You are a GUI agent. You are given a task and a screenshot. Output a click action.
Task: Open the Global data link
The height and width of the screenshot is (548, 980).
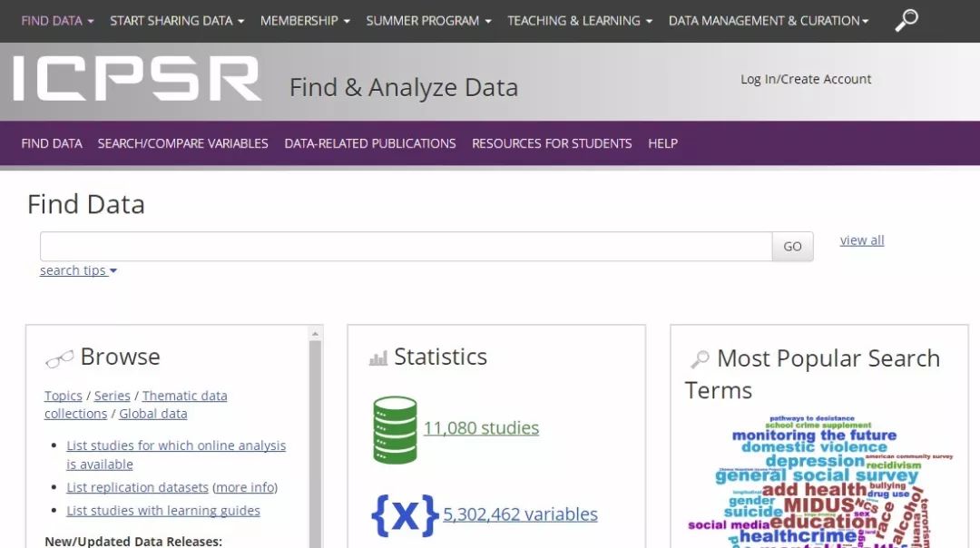[x=153, y=414]
